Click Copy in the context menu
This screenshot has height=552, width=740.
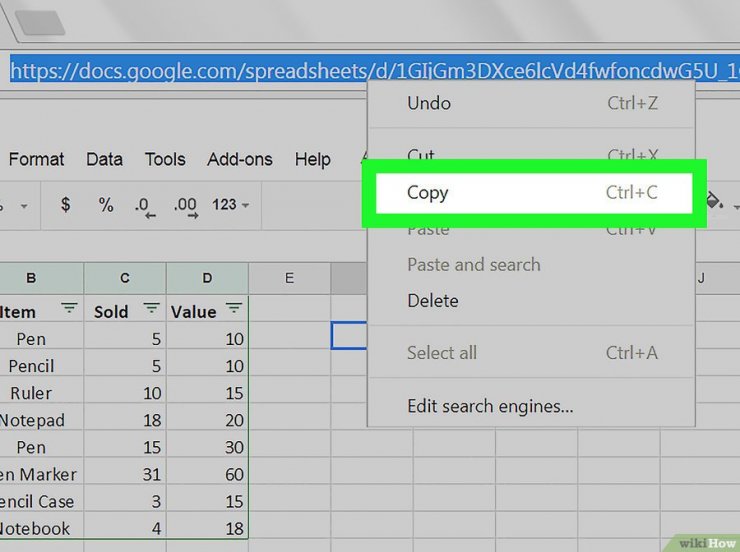click(x=534, y=193)
